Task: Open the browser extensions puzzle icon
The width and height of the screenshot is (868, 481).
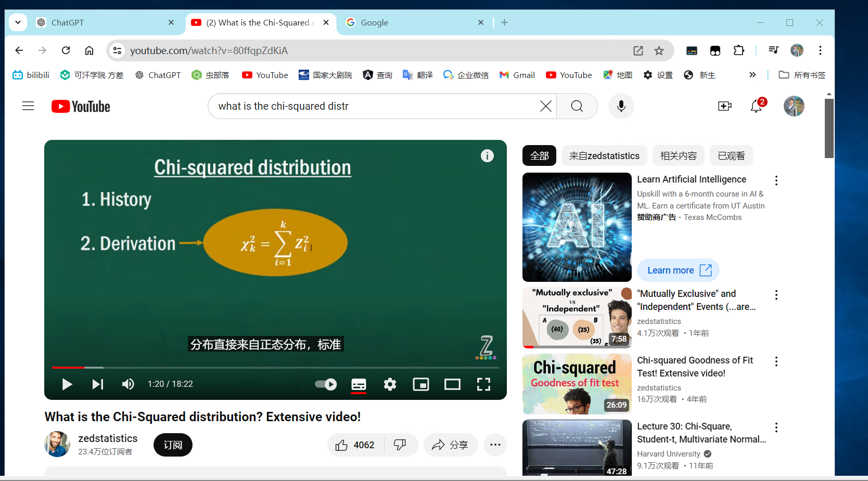Action: click(x=738, y=50)
